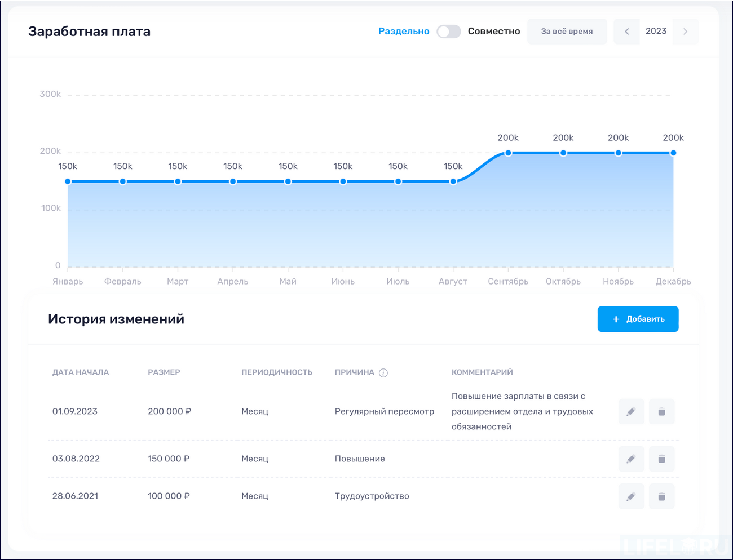
Task: Click the Январь 150k data point
Action: 68,181
